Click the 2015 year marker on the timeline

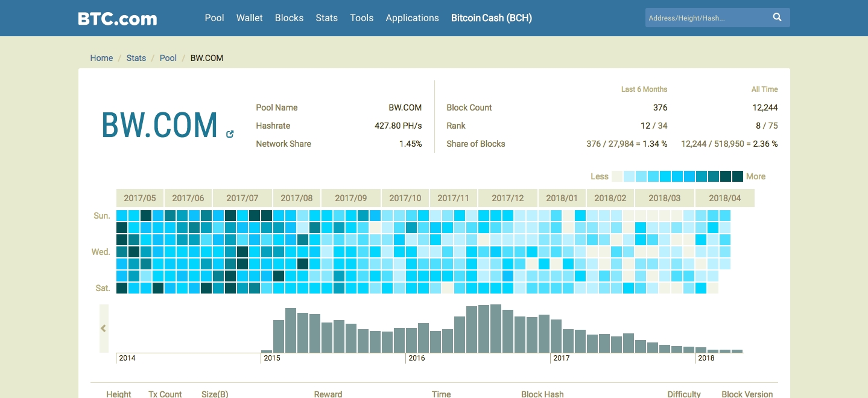272,358
